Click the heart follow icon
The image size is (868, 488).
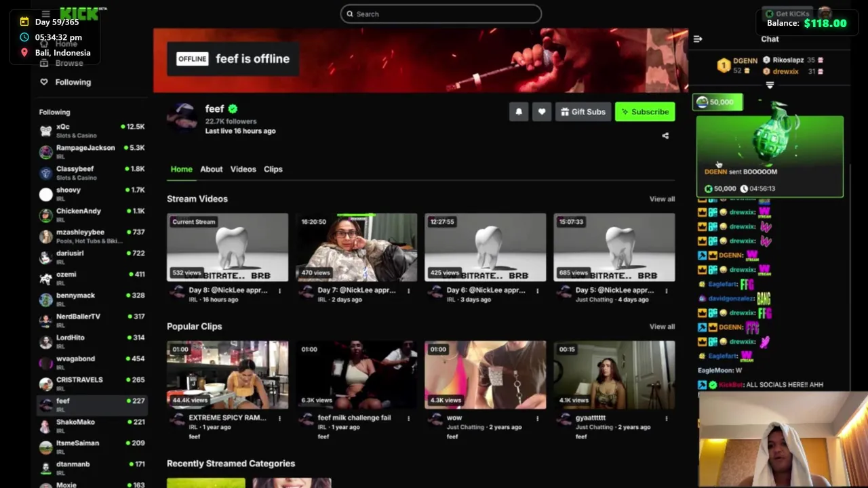pos(542,112)
